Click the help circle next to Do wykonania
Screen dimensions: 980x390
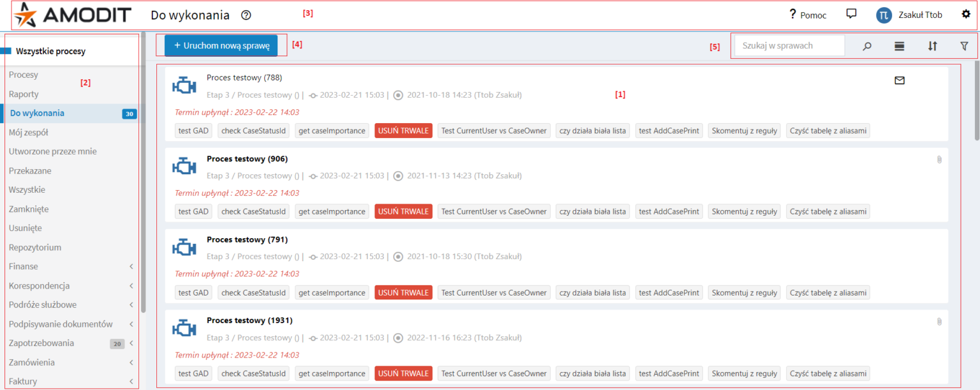[246, 15]
